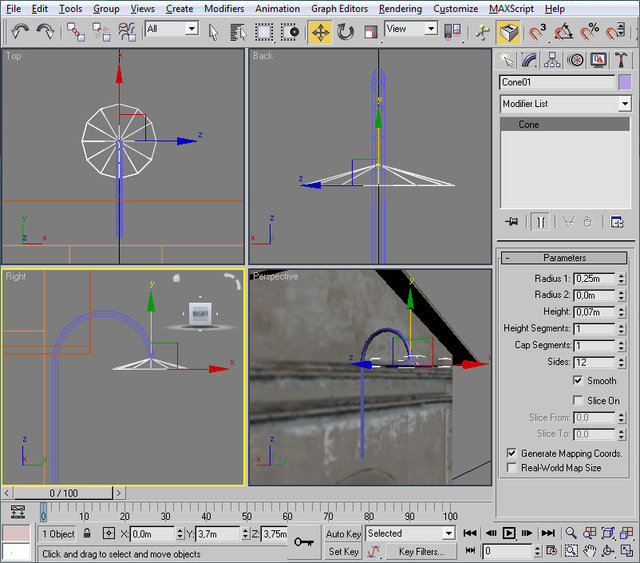This screenshot has width=640, height=563.
Task: Open the Modifiers menu
Action: click(224, 8)
